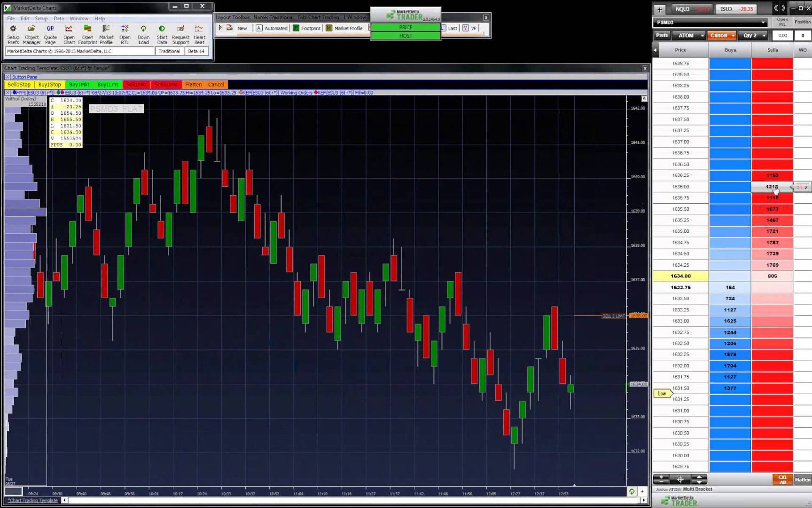Click the tab scroll left double-chevron

pyautogui.click(x=776, y=8)
